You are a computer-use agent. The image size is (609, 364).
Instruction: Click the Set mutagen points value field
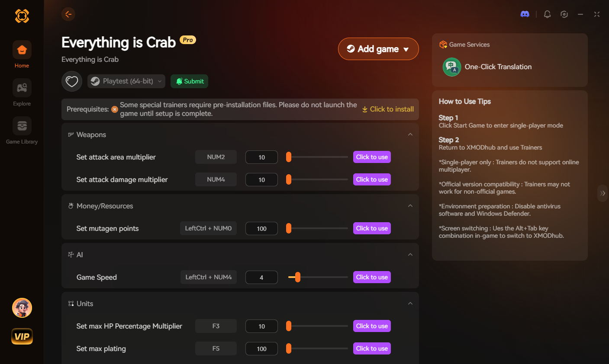[261, 228]
